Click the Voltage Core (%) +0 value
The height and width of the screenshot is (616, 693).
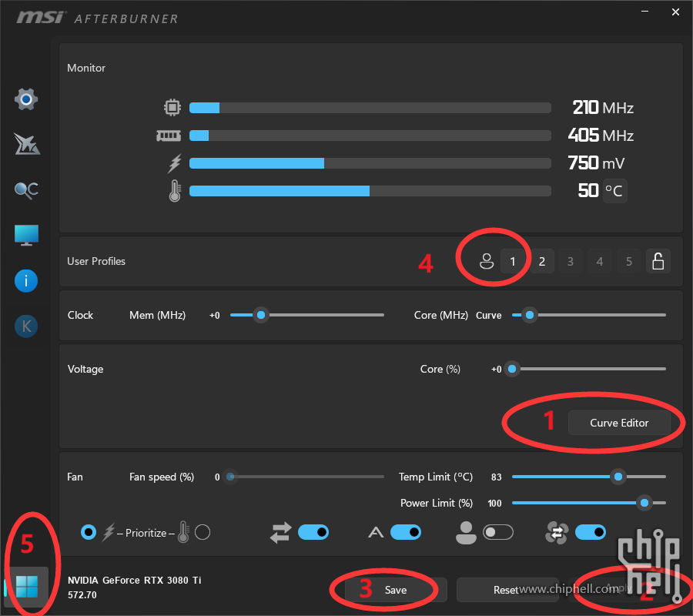tap(497, 370)
